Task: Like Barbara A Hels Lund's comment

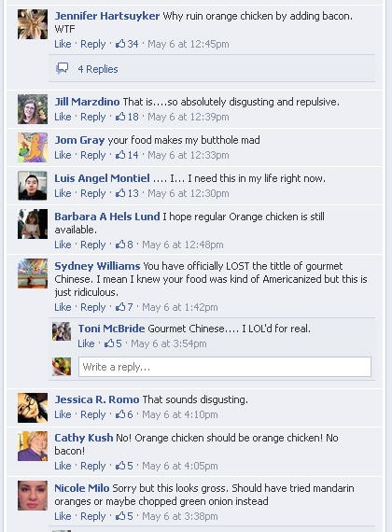Action: coord(63,245)
